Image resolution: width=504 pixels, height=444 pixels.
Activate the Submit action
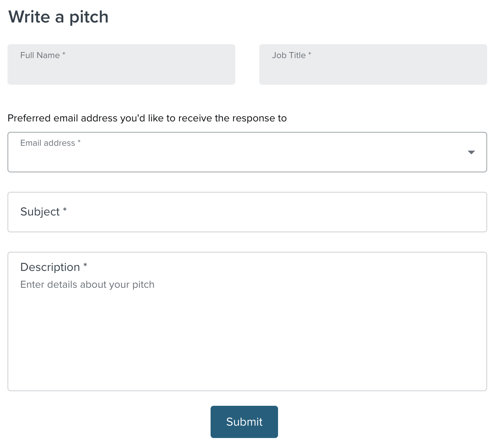coord(244,422)
